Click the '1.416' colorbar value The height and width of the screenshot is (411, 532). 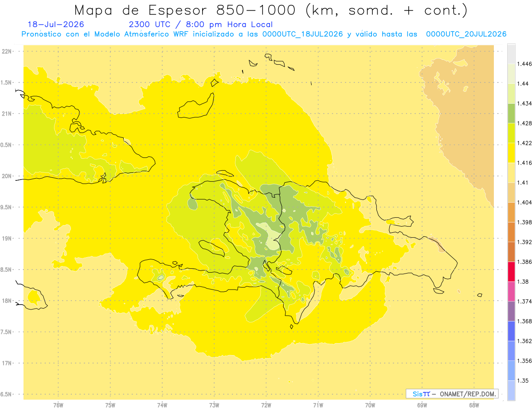tap(524, 163)
